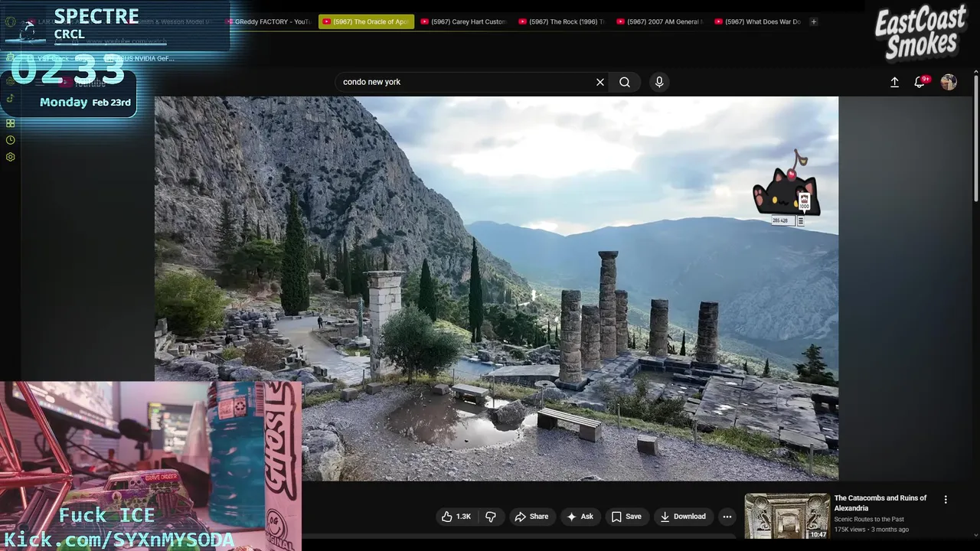
Task: Click the Download button
Action: 683,517
